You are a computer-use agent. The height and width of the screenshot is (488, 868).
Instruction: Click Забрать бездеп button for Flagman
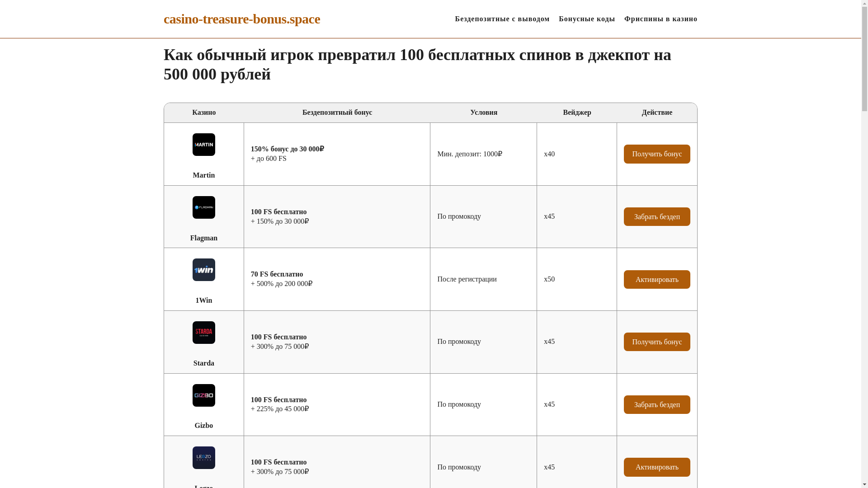tap(657, 217)
